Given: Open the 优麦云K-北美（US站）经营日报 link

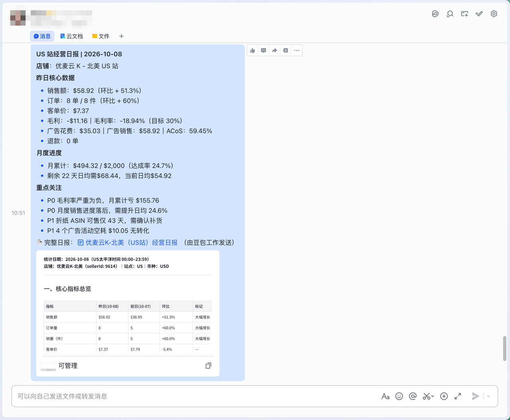Looking at the screenshot, I should pos(128,242).
